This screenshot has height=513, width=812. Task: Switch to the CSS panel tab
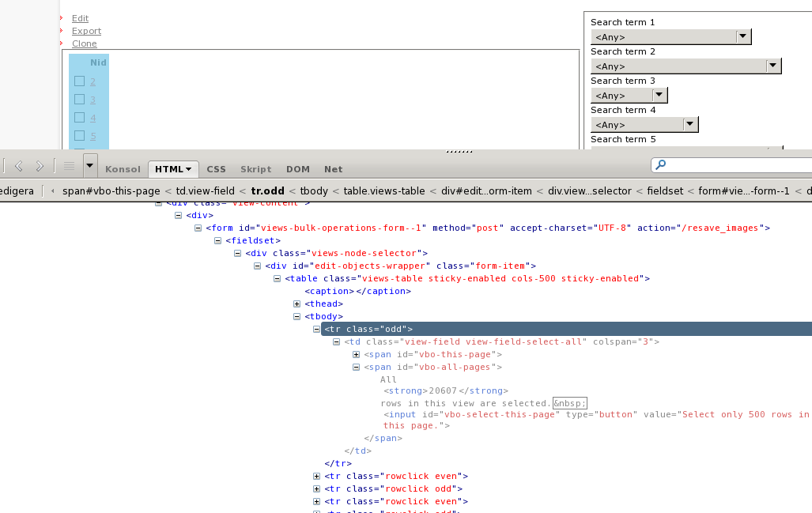click(216, 169)
